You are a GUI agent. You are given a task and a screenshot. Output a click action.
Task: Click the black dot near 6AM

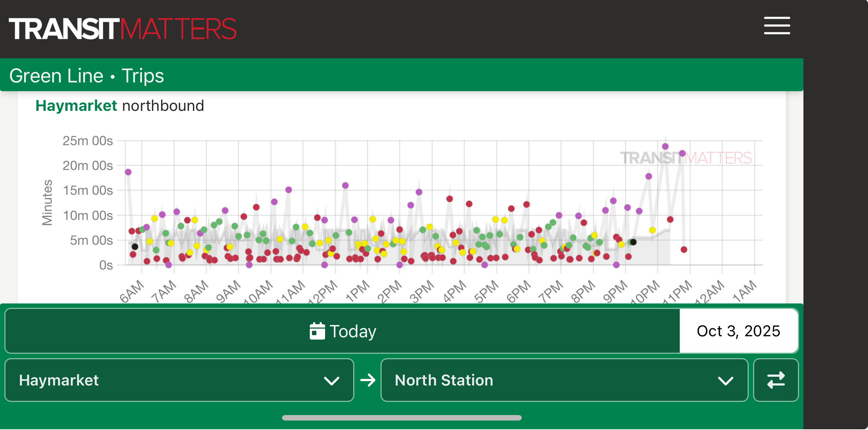point(135,247)
